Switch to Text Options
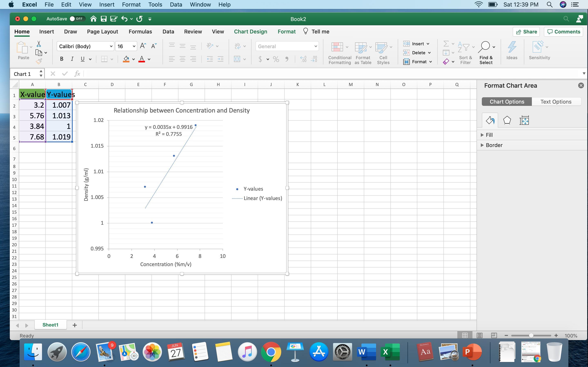588x367 pixels. [556, 102]
